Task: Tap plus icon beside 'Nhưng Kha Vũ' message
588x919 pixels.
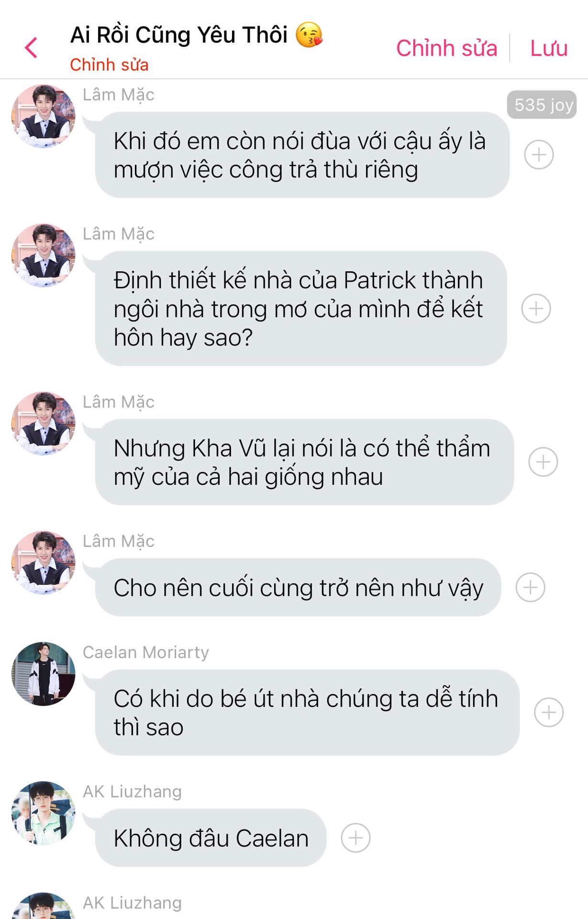Action: coord(543,462)
